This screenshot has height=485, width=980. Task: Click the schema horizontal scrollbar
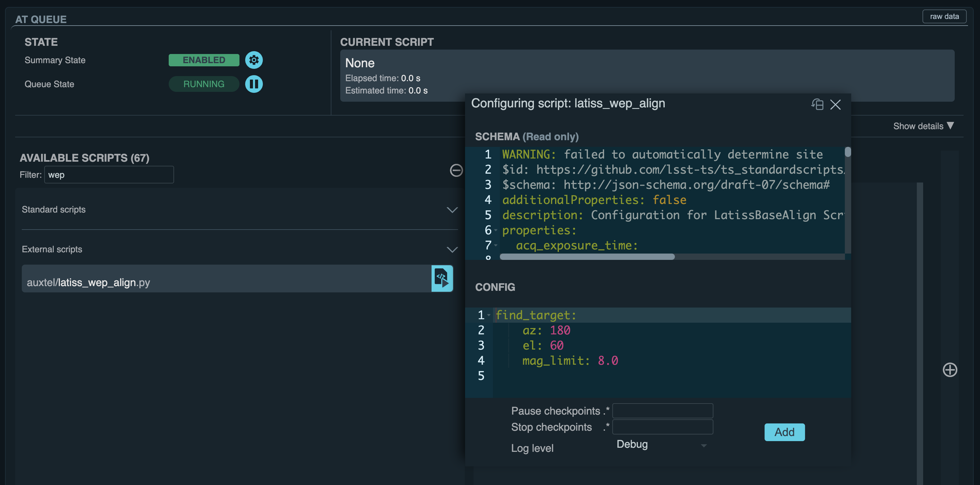pos(587,257)
